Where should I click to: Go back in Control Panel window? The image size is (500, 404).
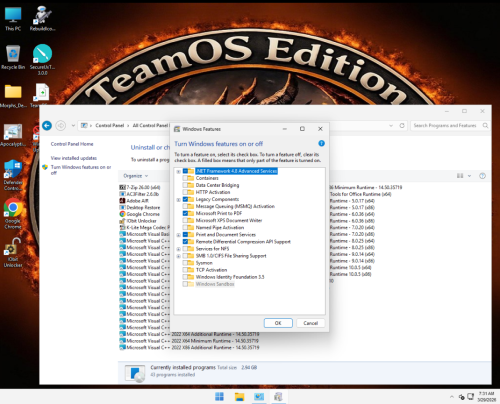[x=47, y=126]
